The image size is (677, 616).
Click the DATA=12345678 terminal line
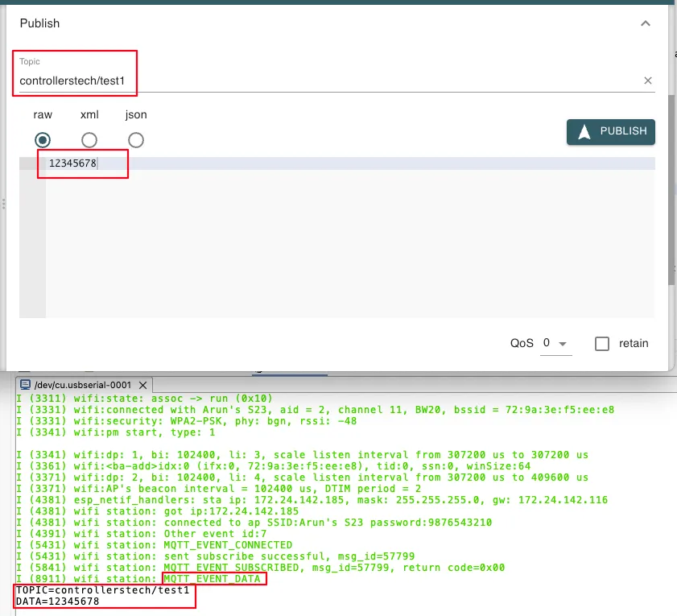pyautogui.click(x=57, y=601)
